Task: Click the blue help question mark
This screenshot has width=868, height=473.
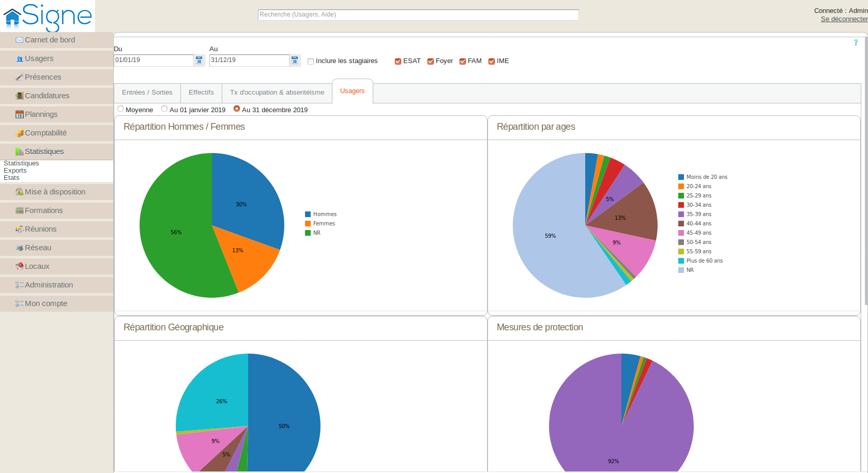Action: point(856,42)
